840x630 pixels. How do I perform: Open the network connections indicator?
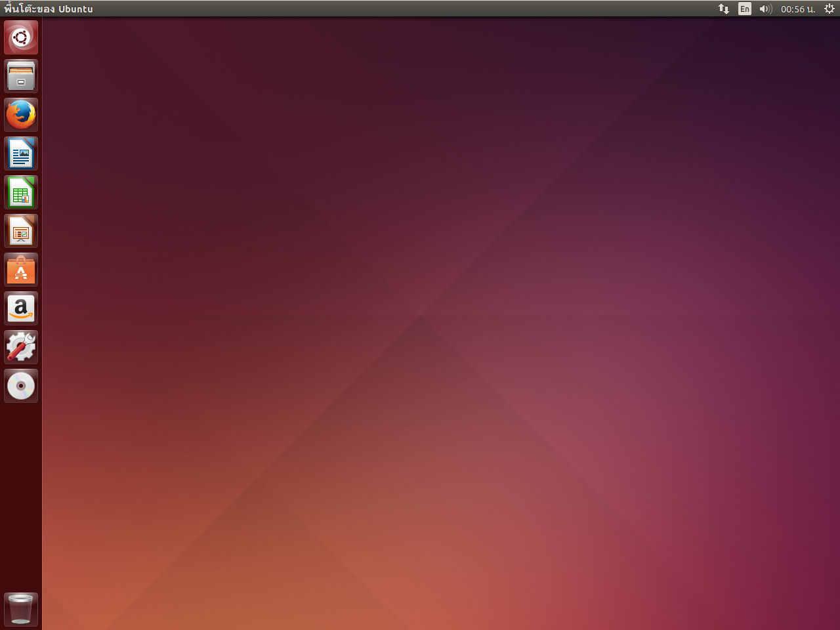(724, 9)
